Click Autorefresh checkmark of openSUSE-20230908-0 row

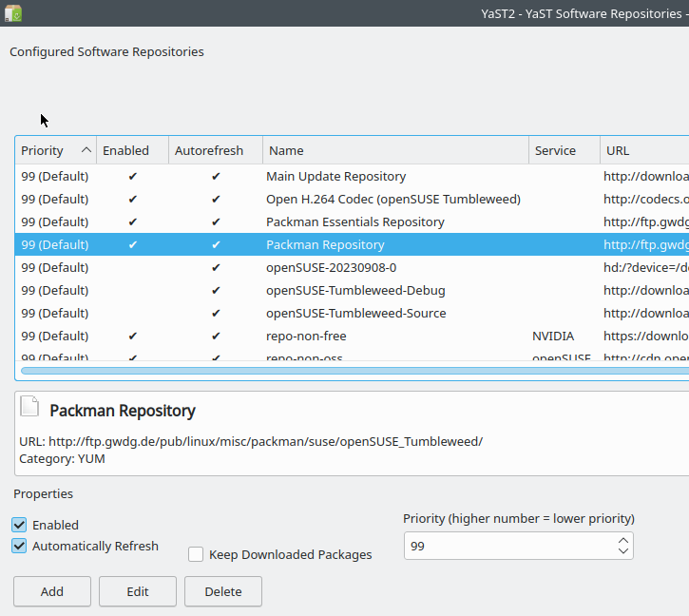coord(216,268)
